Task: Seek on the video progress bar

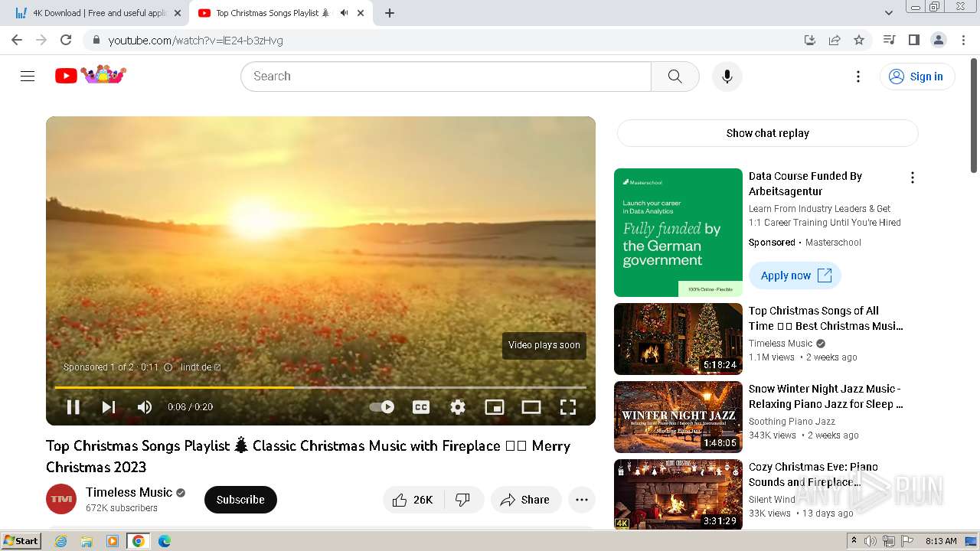Action: click(320, 387)
